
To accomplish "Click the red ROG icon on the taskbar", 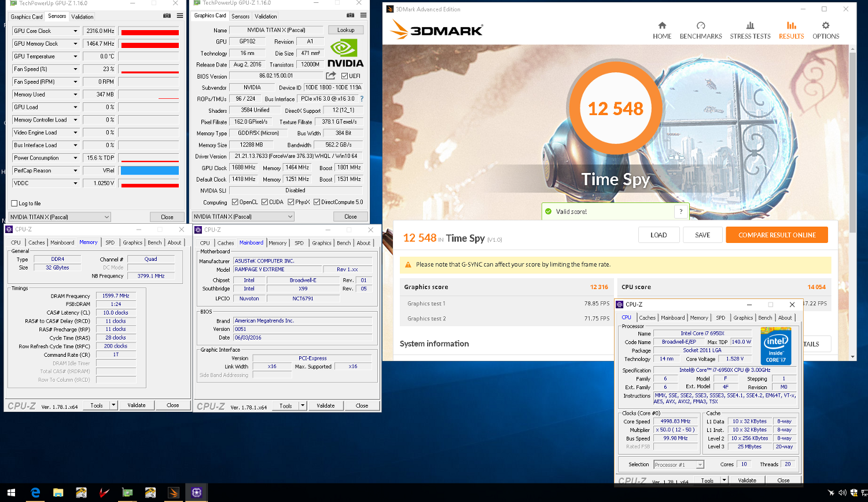I will pyautogui.click(x=104, y=493).
